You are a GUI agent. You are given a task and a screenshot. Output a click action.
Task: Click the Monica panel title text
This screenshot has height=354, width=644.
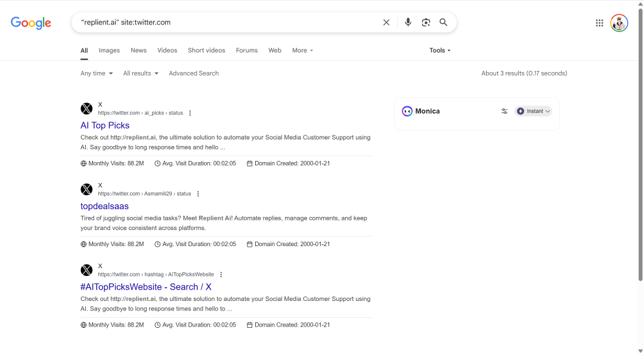[427, 111]
